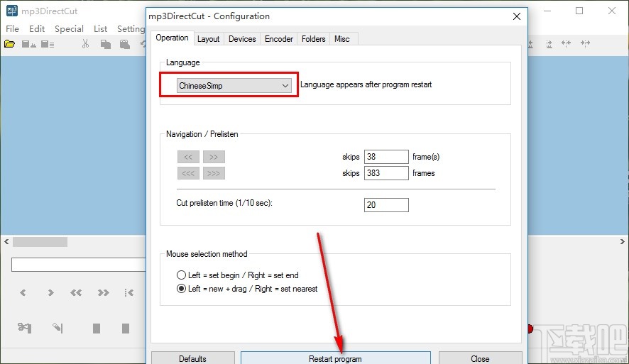Image resolution: width=629 pixels, height=364 pixels.
Task: Click the single right arrow navigation icon
Action: [50, 292]
